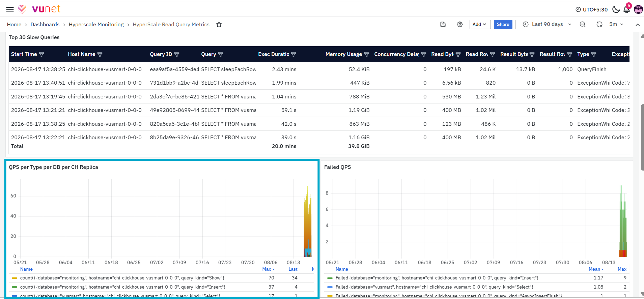Click the Share button
The width and height of the screenshot is (644, 299).
(x=503, y=24)
